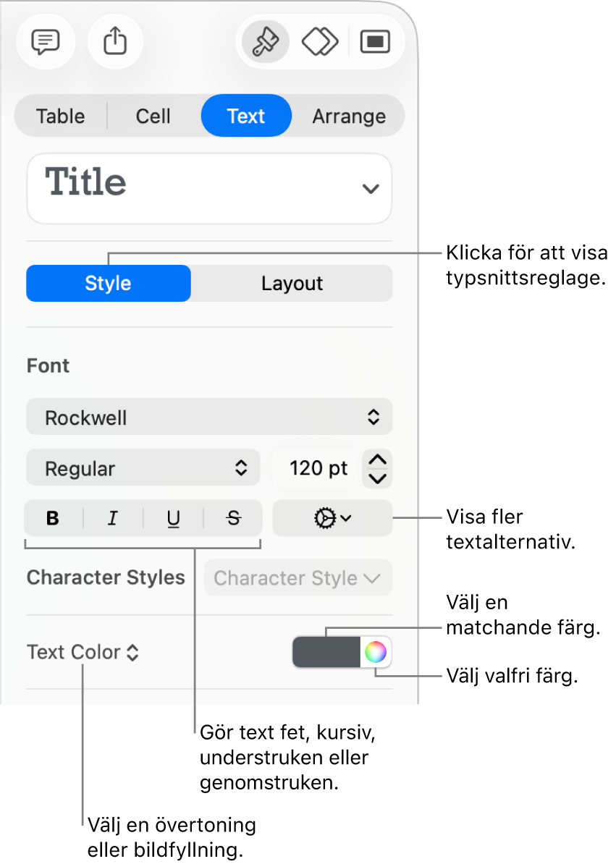This screenshot has width=616, height=864.
Task: Click the dark gray text color swatch
Action: click(x=326, y=653)
